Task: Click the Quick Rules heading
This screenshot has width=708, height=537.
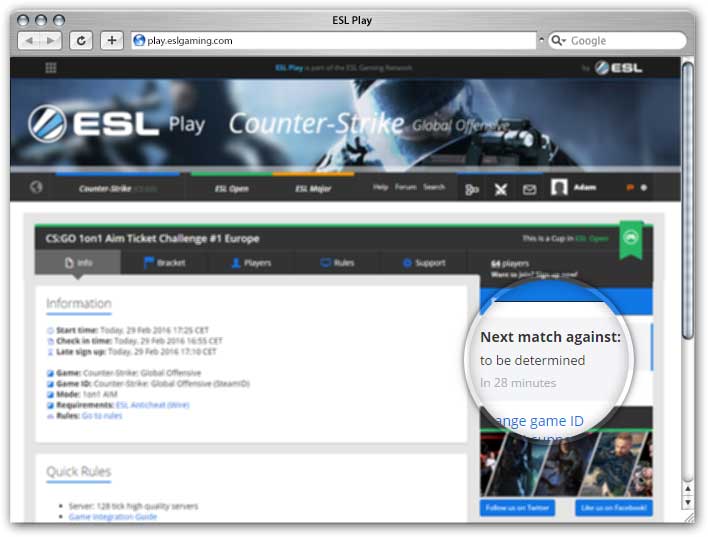Action: click(79, 472)
